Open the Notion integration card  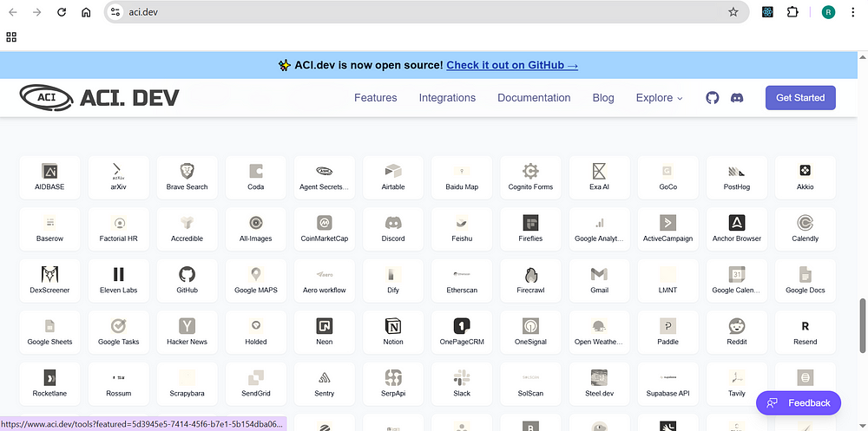(x=393, y=332)
